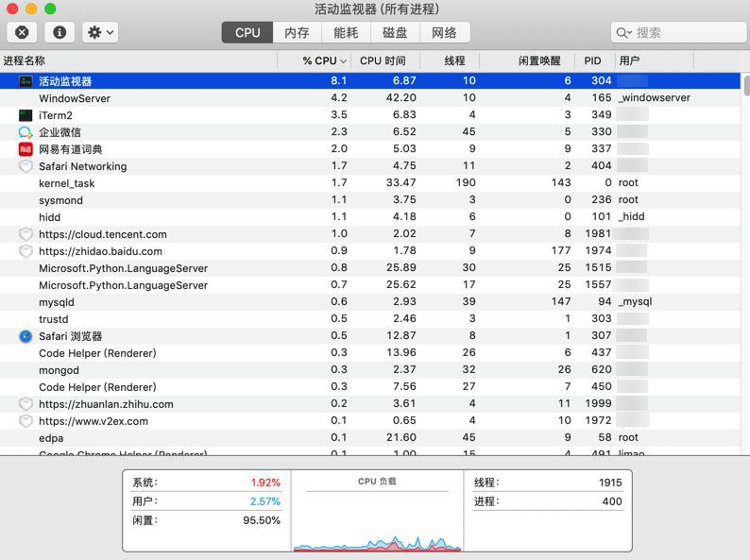Image resolution: width=750 pixels, height=560 pixels.
Task: Switch to the CPU tab
Action: click(247, 32)
